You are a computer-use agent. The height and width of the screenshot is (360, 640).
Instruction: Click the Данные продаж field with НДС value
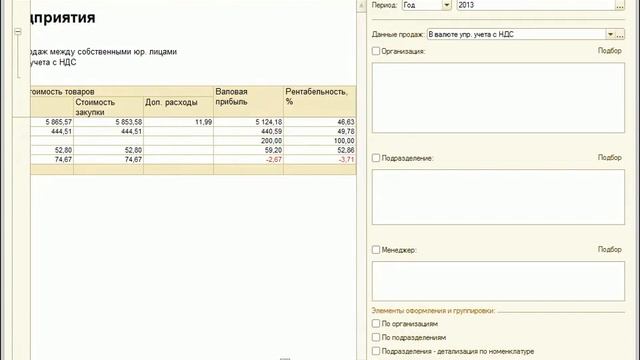tap(516, 34)
